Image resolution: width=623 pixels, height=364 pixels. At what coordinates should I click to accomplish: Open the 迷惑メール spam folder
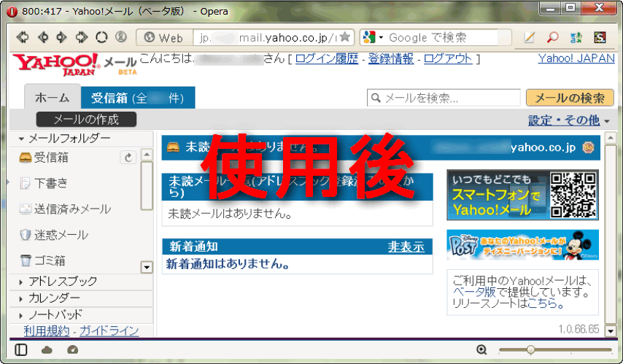point(54,235)
